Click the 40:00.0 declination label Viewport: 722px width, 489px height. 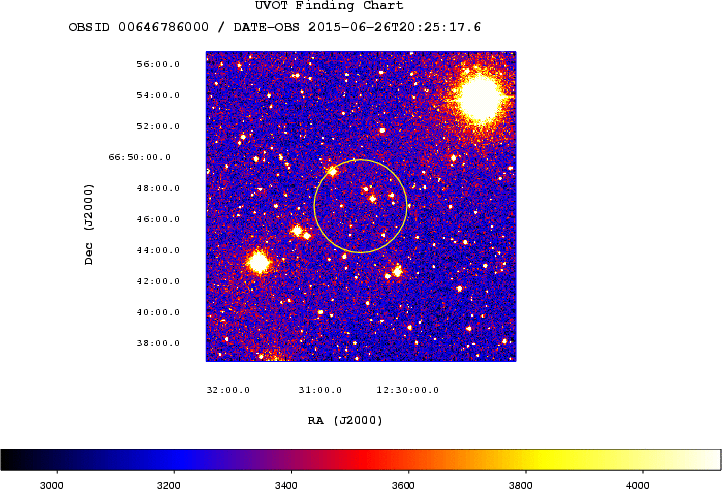tap(158, 312)
